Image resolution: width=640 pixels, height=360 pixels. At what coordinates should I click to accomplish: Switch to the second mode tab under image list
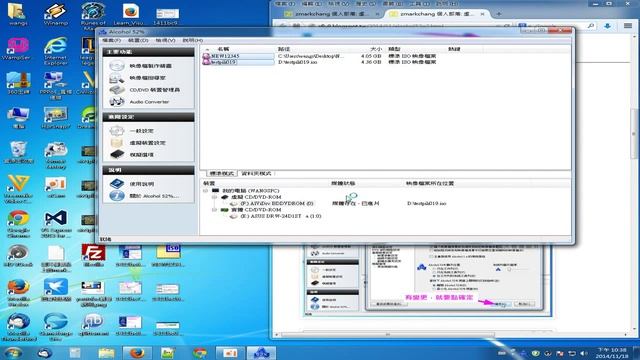256,173
